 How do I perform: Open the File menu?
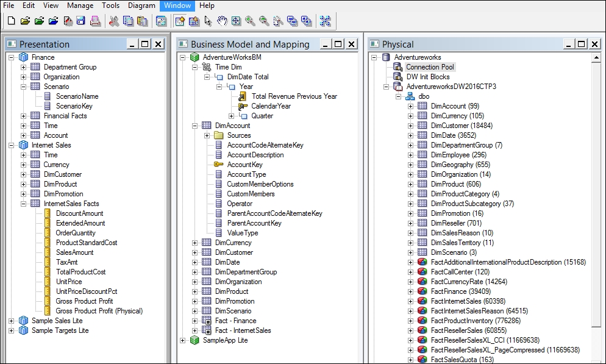coord(9,5)
